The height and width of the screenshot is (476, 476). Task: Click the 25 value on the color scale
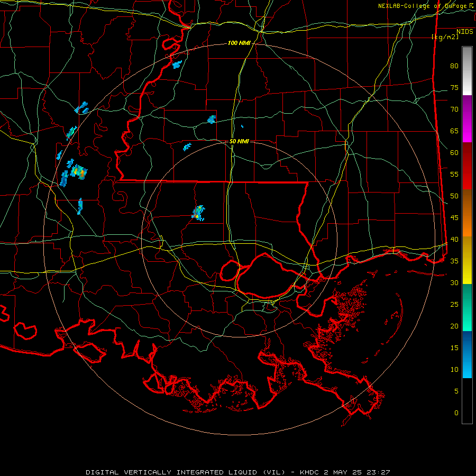(x=454, y=305)
